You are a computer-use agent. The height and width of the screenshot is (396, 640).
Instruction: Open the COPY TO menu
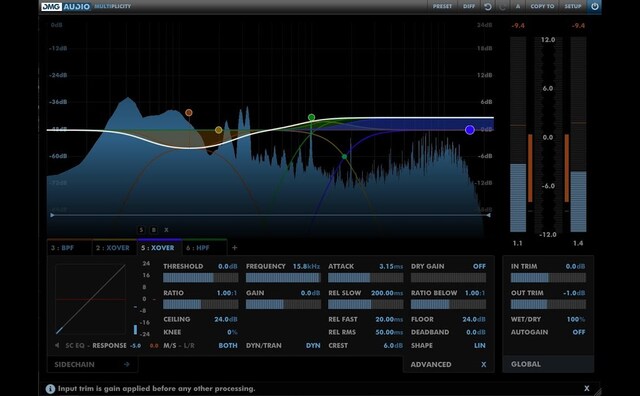click(542, 7)
